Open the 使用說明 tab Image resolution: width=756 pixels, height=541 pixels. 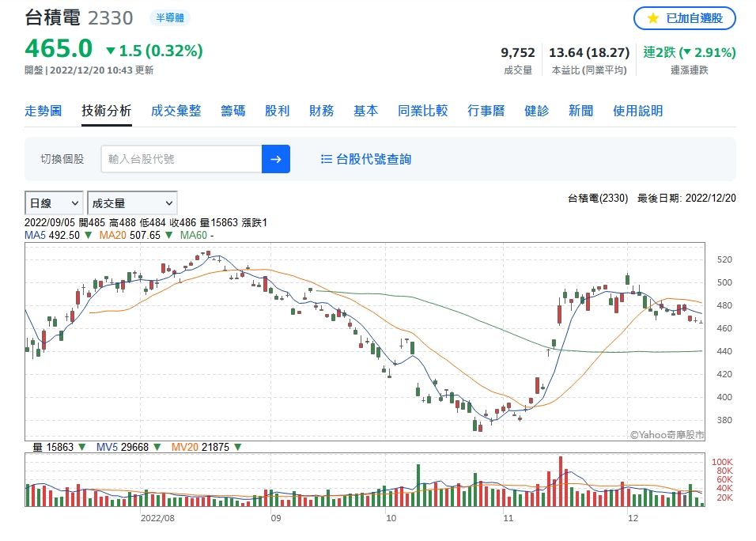(x=638, y=111)
